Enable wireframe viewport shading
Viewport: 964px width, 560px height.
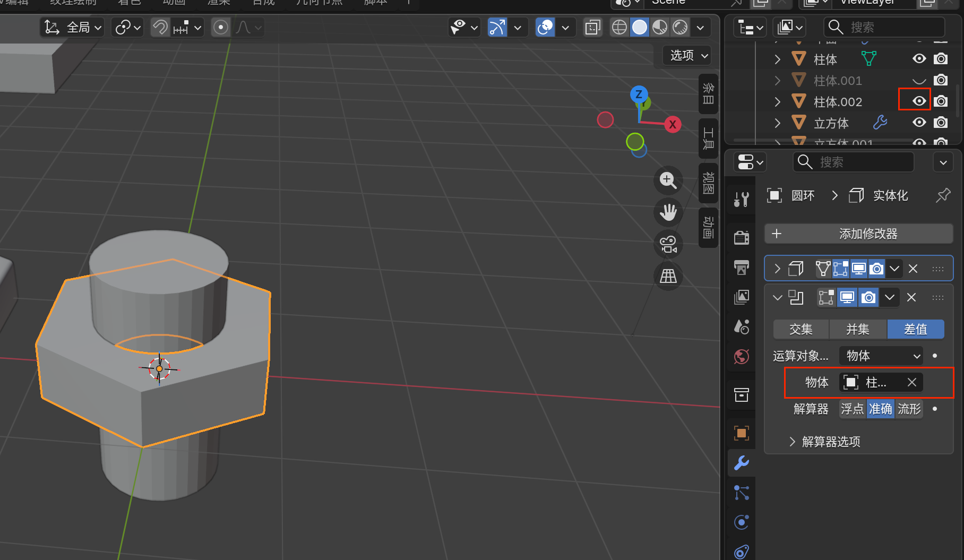click(619, 27)
